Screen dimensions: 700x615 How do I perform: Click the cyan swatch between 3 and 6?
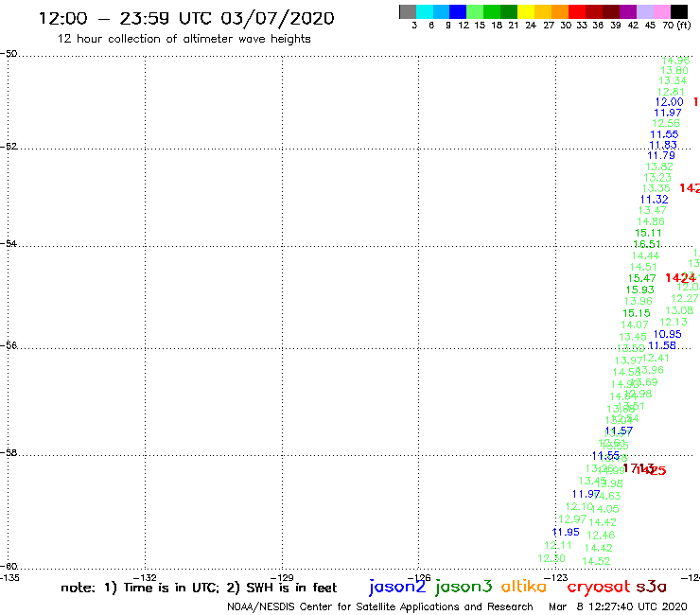click(425, 11)
